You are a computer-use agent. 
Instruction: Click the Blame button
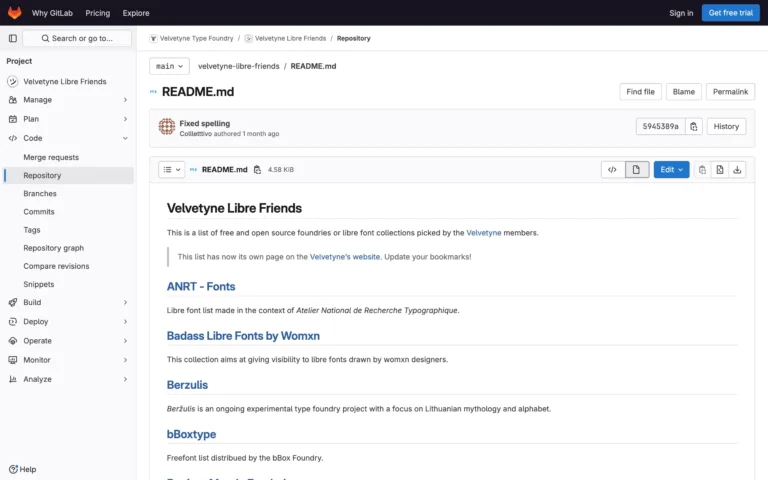tap(683, 92)
